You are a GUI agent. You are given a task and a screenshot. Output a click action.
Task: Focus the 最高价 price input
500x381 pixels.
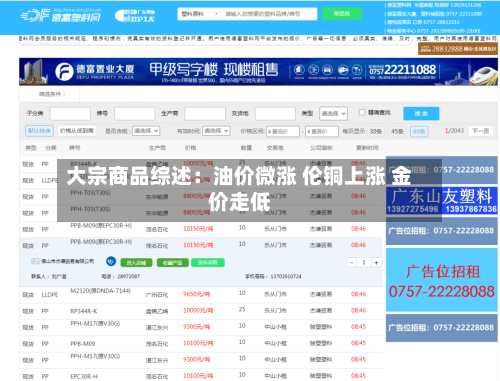322,131
